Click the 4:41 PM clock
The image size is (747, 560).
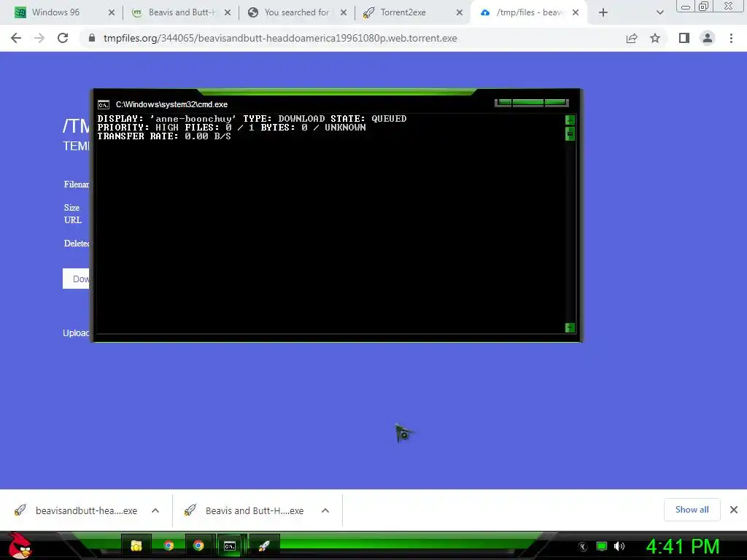(x=683, y=546)
